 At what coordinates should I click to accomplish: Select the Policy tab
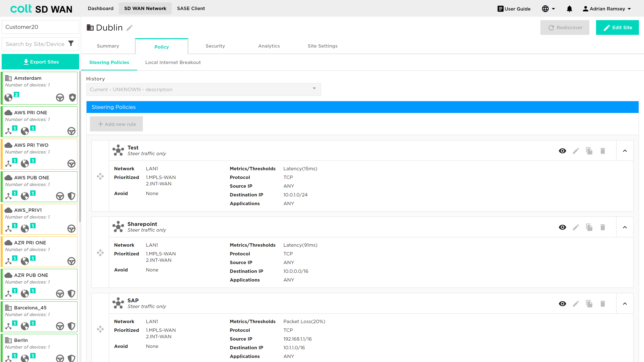pos(162,47)
